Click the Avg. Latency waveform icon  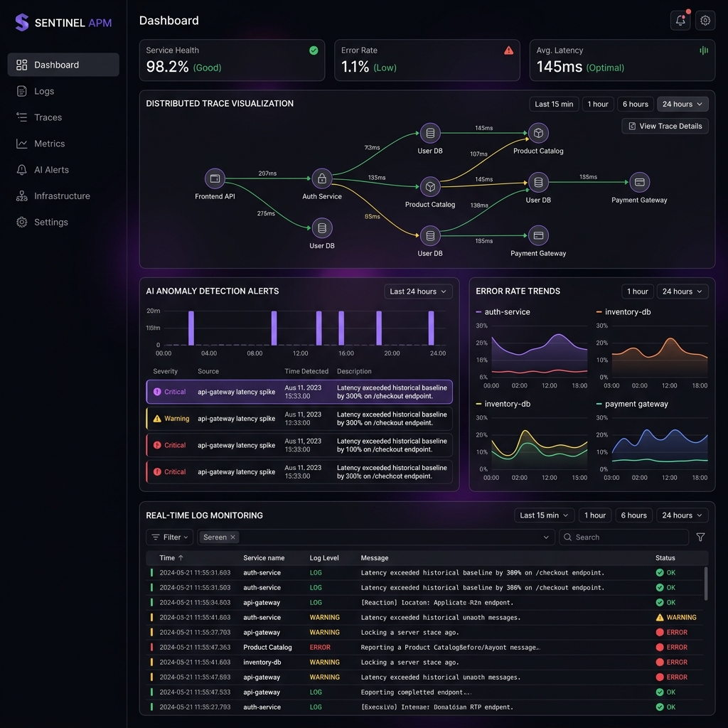pyautogui.click(x=704, y=50)
